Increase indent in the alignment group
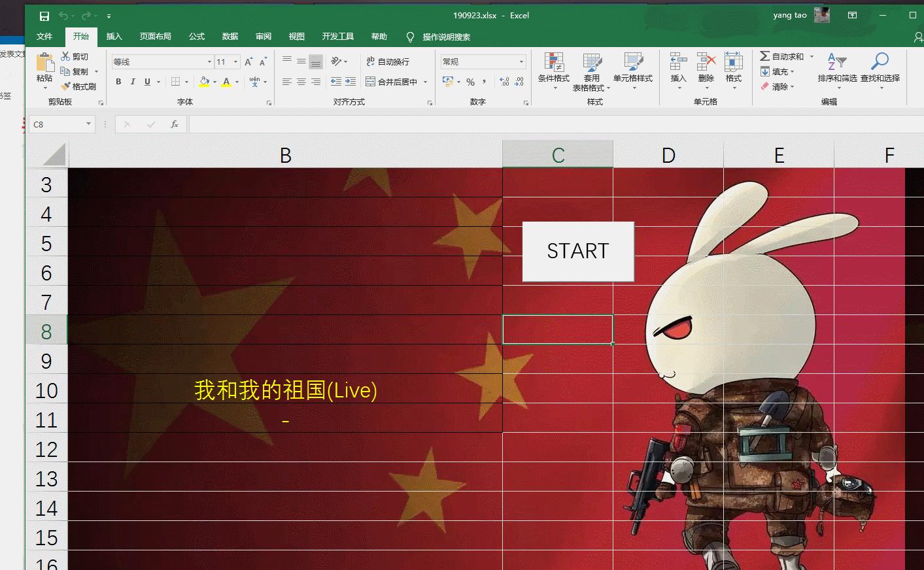This screenshot has width=924, height=570. (351, 82)
